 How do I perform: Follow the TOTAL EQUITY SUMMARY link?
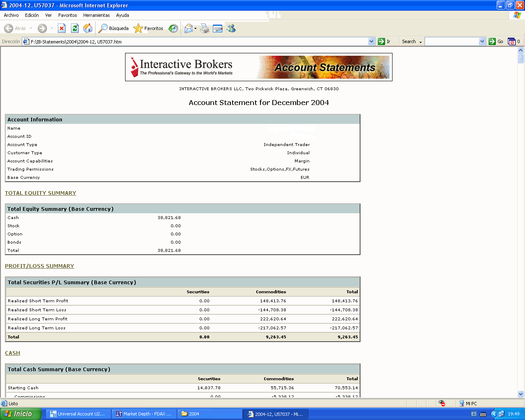[x=41, y=193]
